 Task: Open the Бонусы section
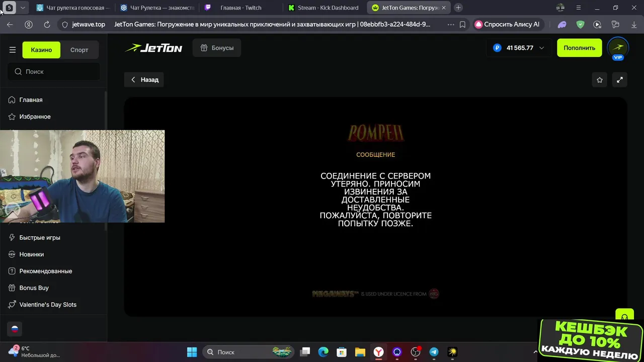coord(217,48)
